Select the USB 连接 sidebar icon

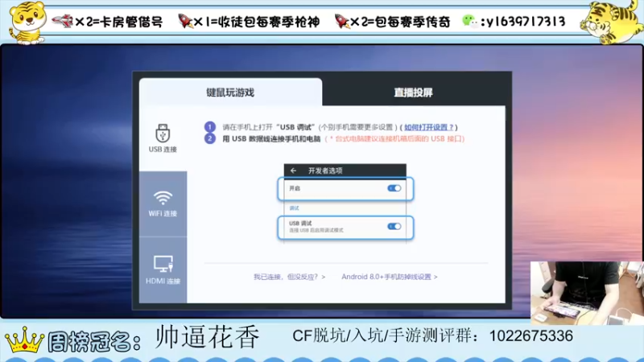point(163,138)
